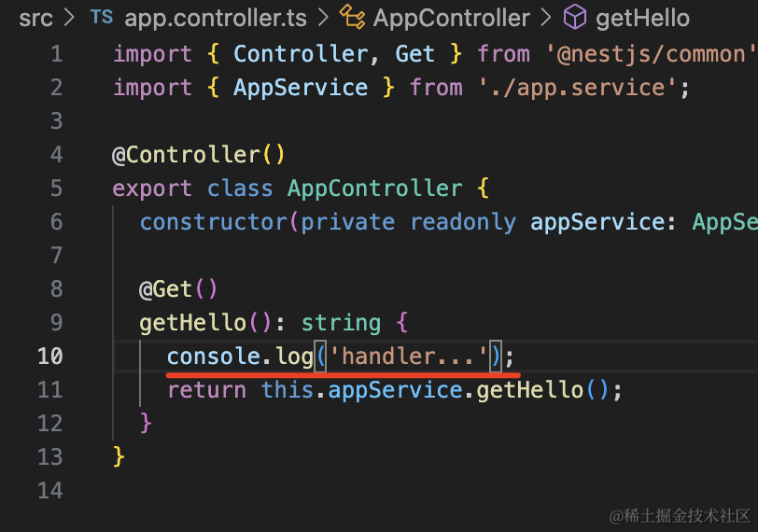
Task: Select getHello in the breadcrumb
Action: 642,19
